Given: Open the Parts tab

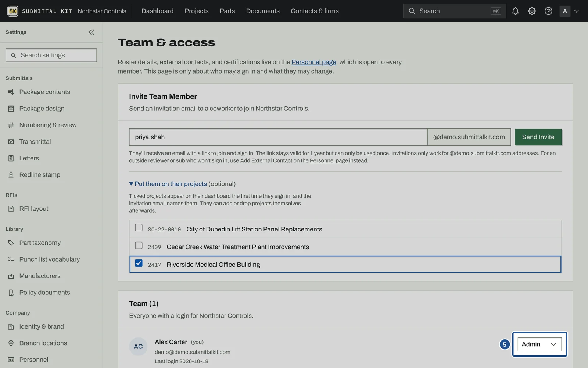Looking at the screenshot, I should [x=227, y=11].
